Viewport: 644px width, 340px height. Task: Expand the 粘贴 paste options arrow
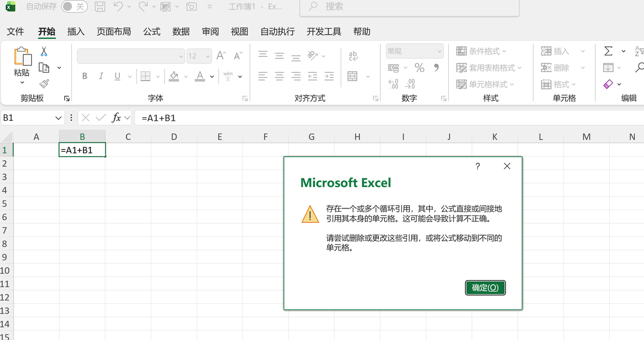pos(22,82)
